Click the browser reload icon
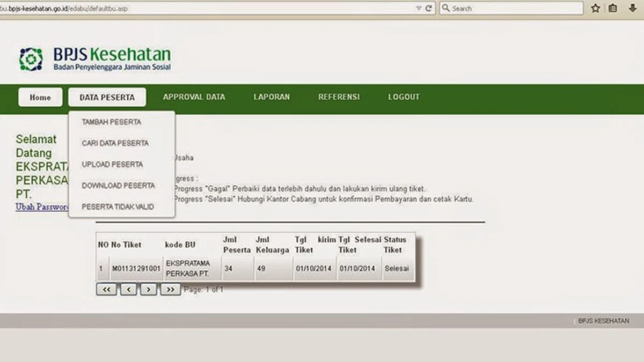The width and height of the screenshot is (644, 362). [x=429, y=9]
